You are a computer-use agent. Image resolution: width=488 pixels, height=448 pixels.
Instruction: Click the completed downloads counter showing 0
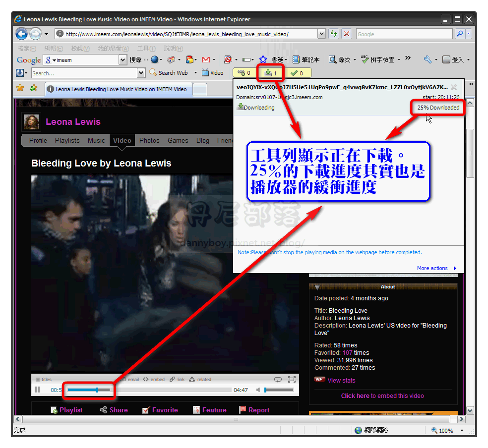click(x=297, y=73)
